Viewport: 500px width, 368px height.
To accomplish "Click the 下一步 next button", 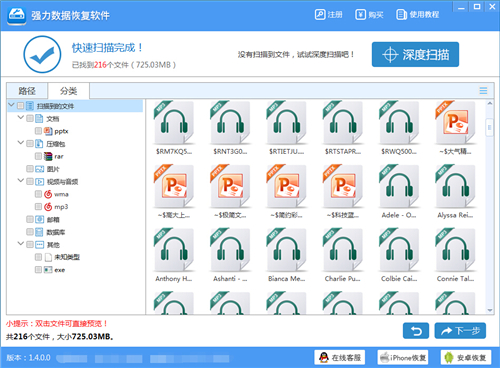I will pyautogui.click(x=460, y=331).
